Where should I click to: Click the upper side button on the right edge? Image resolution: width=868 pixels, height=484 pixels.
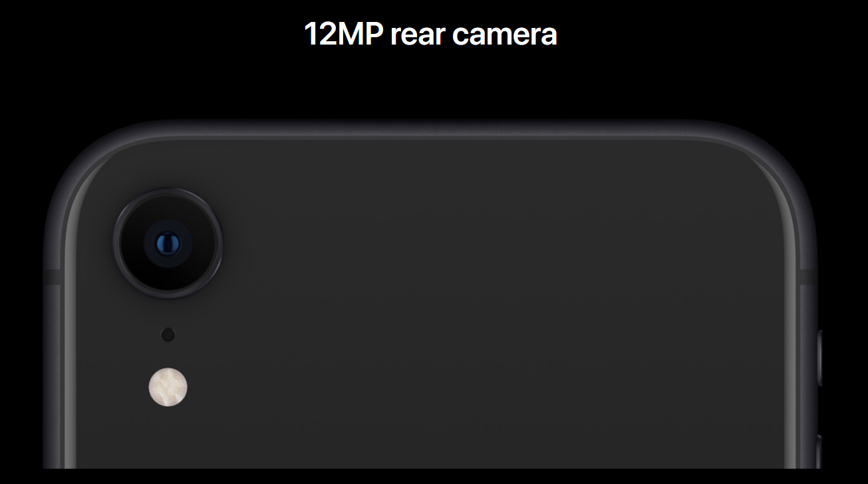[819, 359]
